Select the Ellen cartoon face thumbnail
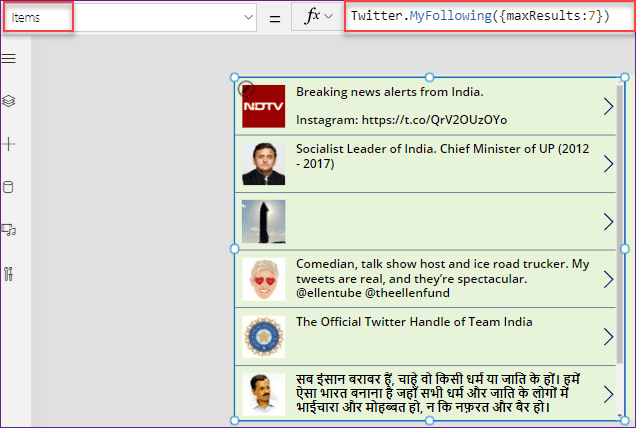 point(264,279)
